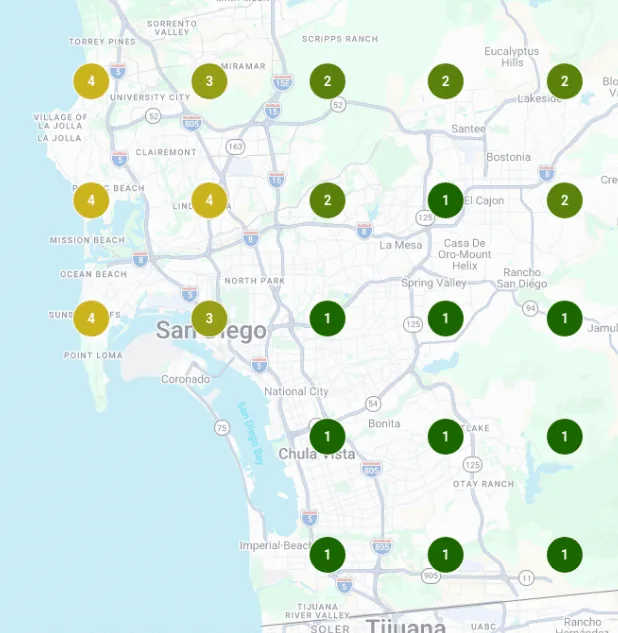Click the 2 cluster marker below Scripps Ranch
Screen dimensions: 618x633
(x=327, y=81)
